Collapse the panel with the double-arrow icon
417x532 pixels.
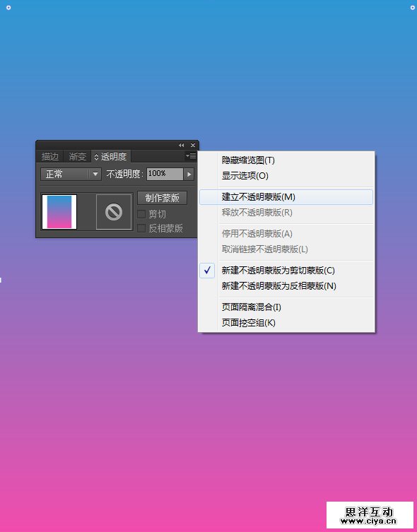(182, 146)
